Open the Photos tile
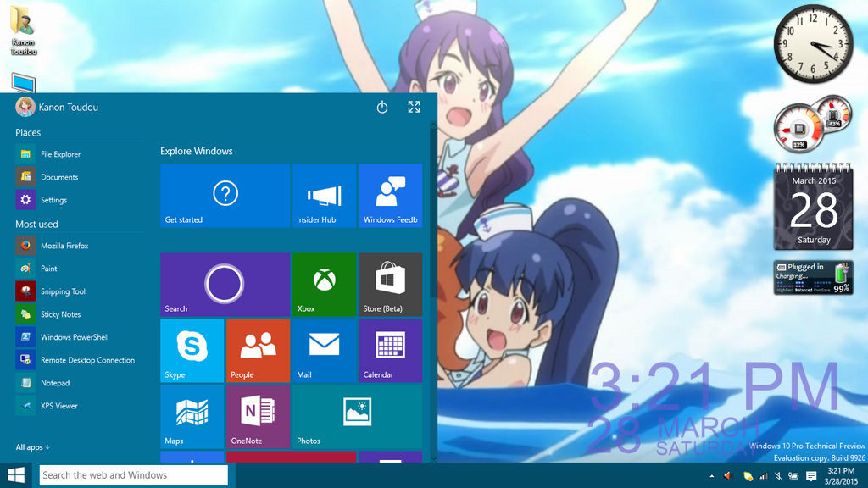The width and height of the screenshot is (868, 488). click(x=357, y=417)
